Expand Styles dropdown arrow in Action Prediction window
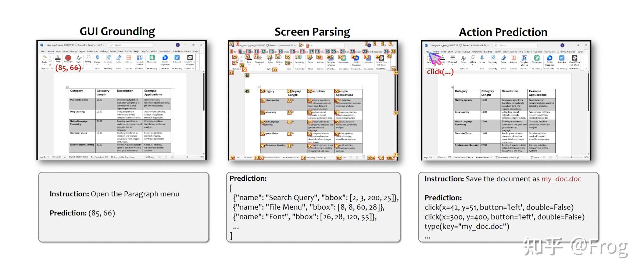 pyautogui.click(x=463, y=65)
